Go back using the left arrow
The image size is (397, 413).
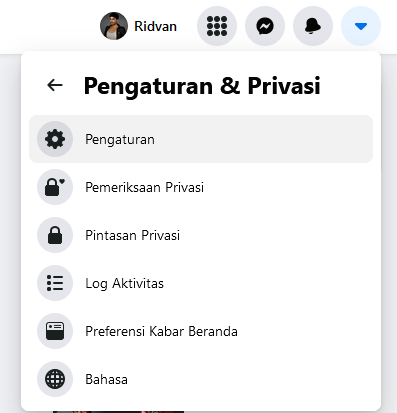pos(55,85)
